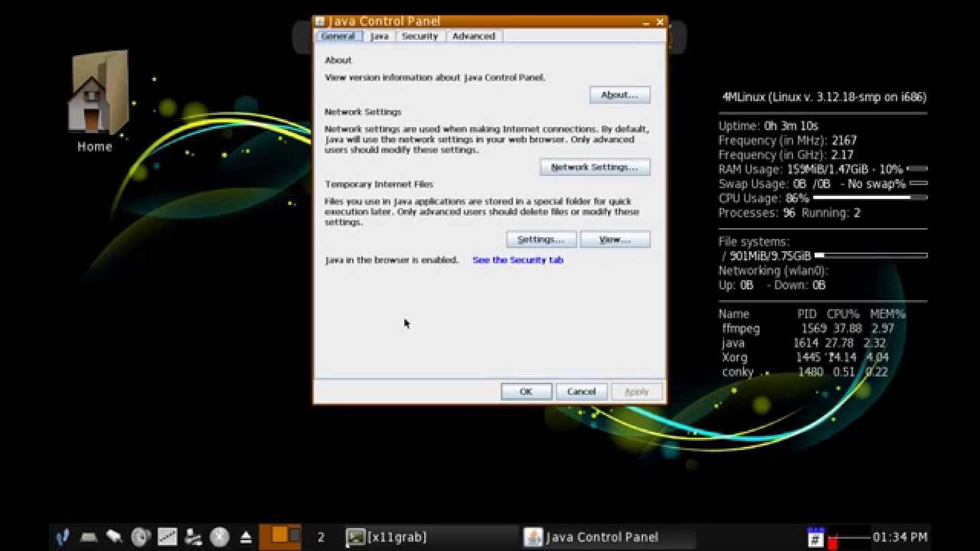Select the General tab
This screenshot has height=551, width=980.
(338, 36)
